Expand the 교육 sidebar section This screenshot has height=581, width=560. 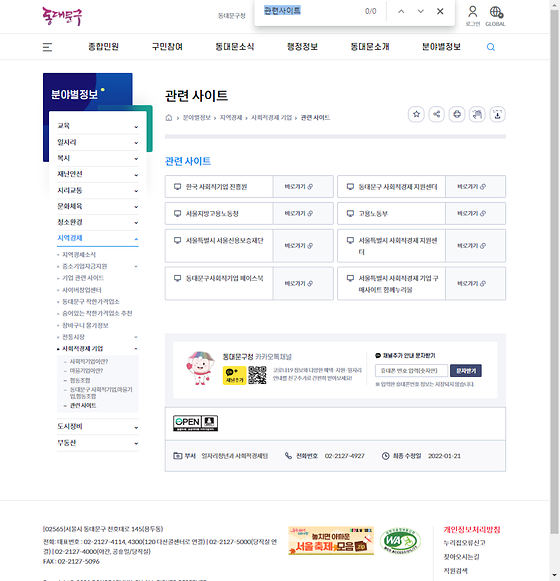click(98, 126)
